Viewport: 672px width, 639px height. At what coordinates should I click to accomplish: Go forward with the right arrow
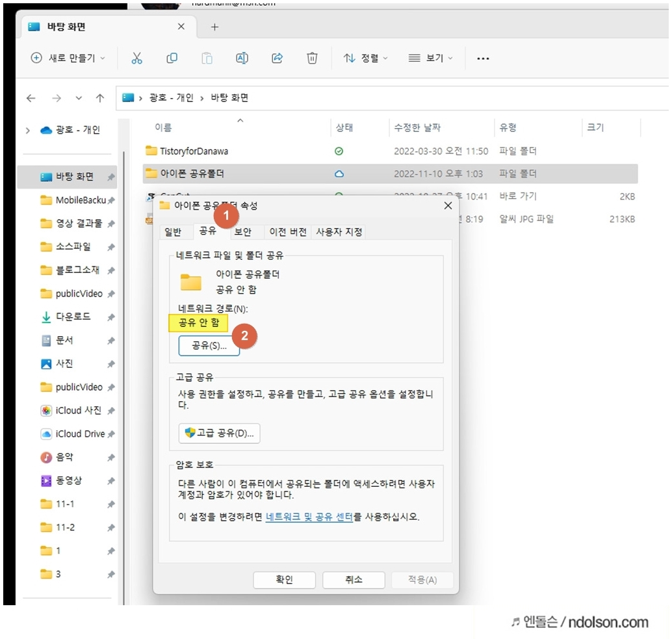[x=57, y=98]
